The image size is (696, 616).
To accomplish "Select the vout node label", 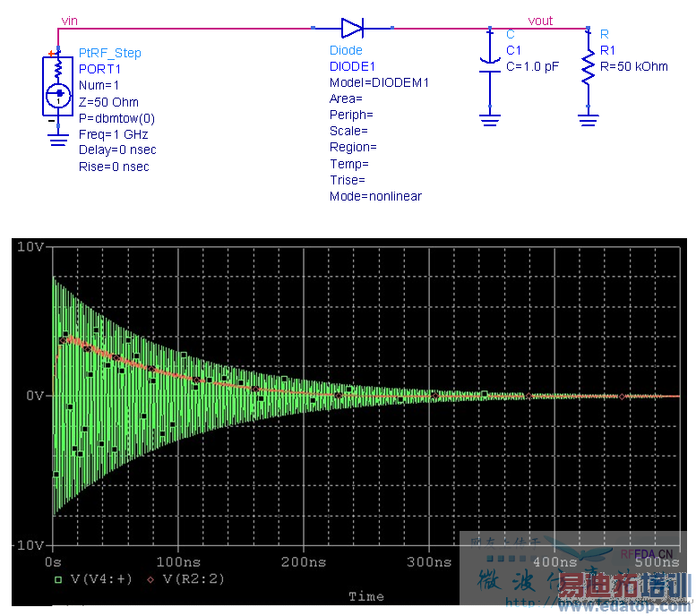I will (x=540, y=21).
